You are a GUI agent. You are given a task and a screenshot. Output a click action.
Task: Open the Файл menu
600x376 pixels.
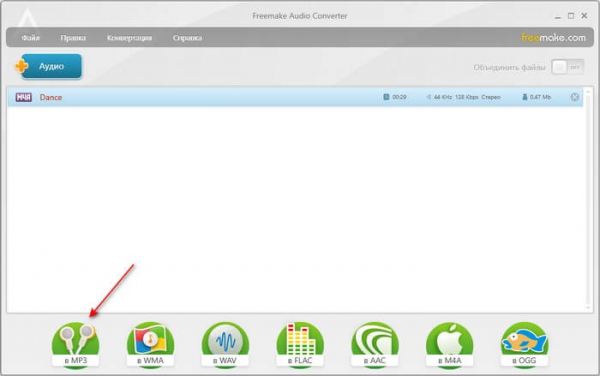[x=31, y=38]
